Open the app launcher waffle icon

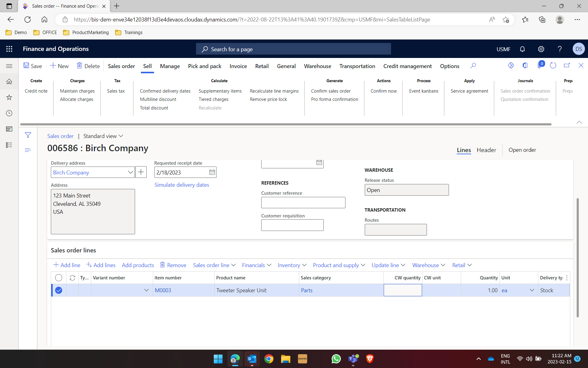[x=9, y=49]
